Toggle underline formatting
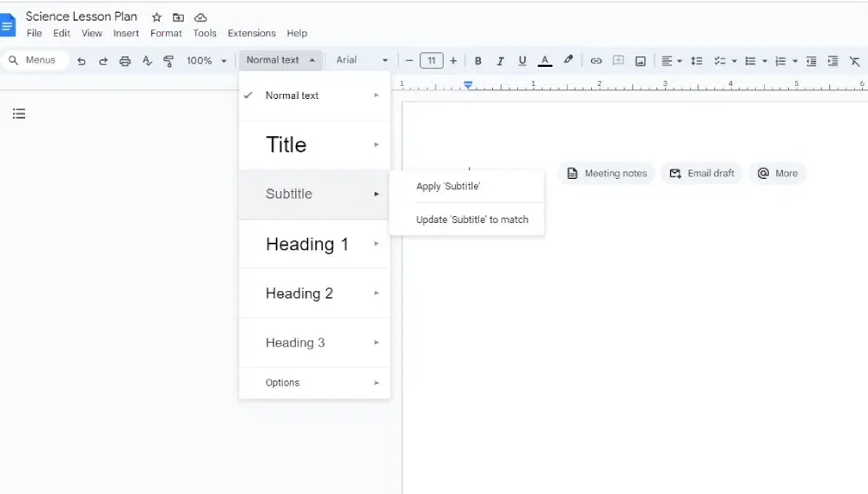The height and width of the screenshot is (494, 868). 522,61
